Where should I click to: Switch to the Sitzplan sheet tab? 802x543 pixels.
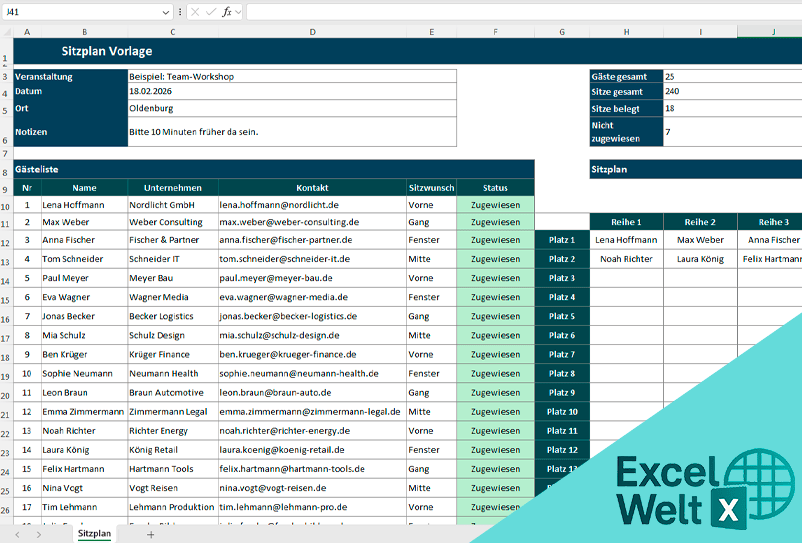click(94, 535)
